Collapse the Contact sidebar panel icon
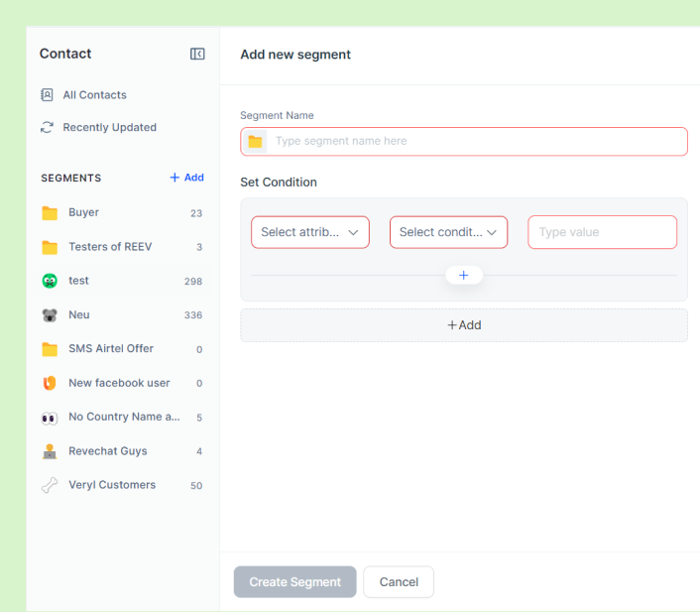This screenshot has width=700, height=612. click(x=197, y=54)
